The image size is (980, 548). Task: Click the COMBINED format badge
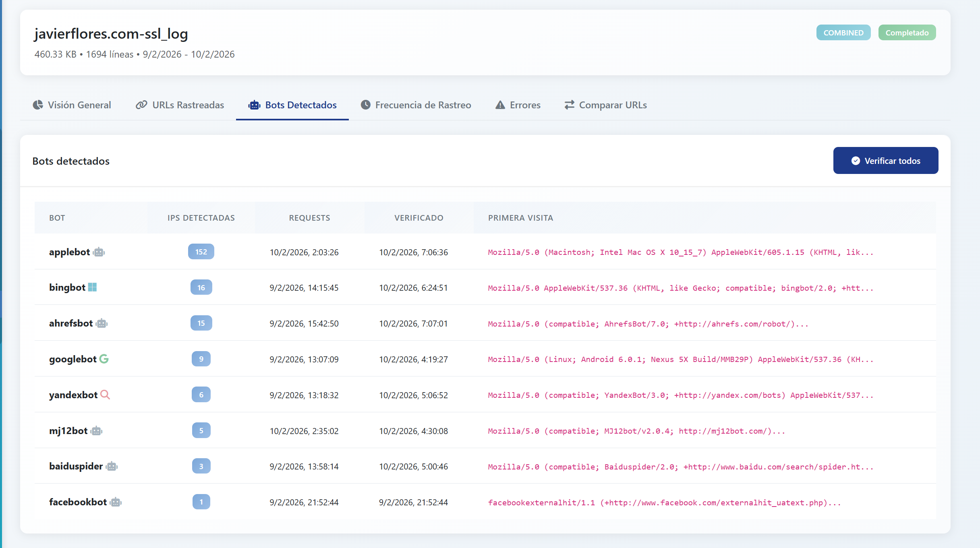843,33
